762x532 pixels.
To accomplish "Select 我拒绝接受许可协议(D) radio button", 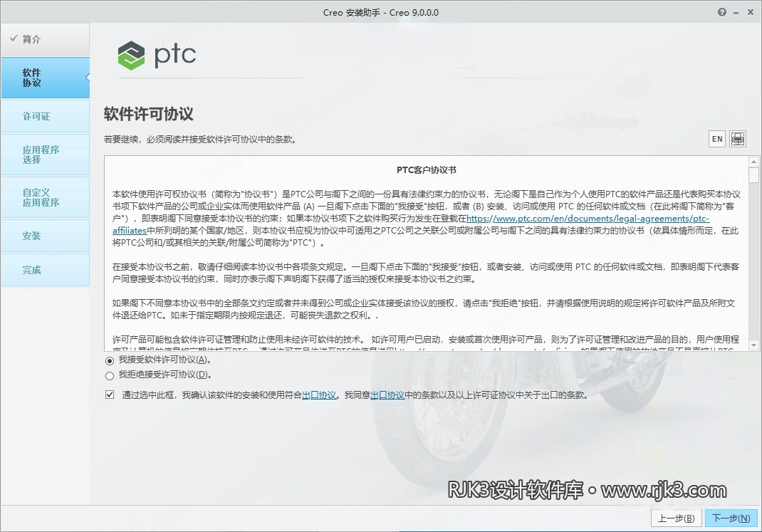I will coord(110,375).
